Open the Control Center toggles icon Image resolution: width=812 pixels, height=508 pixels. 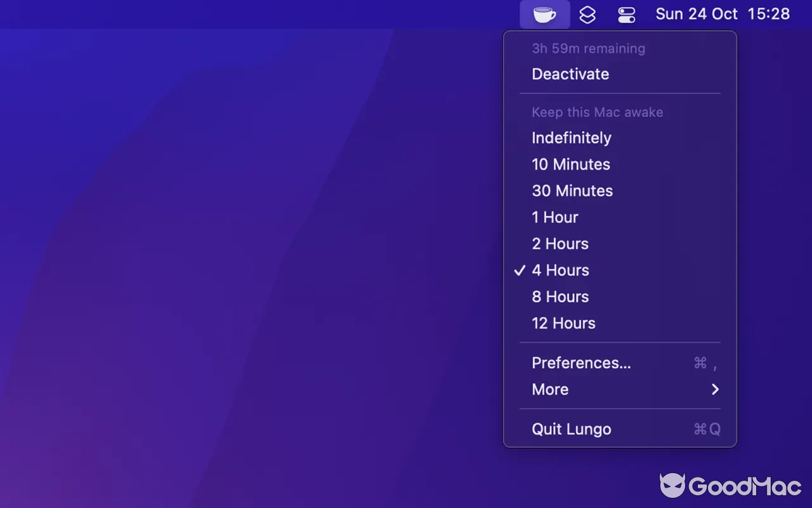coord(625,14)
